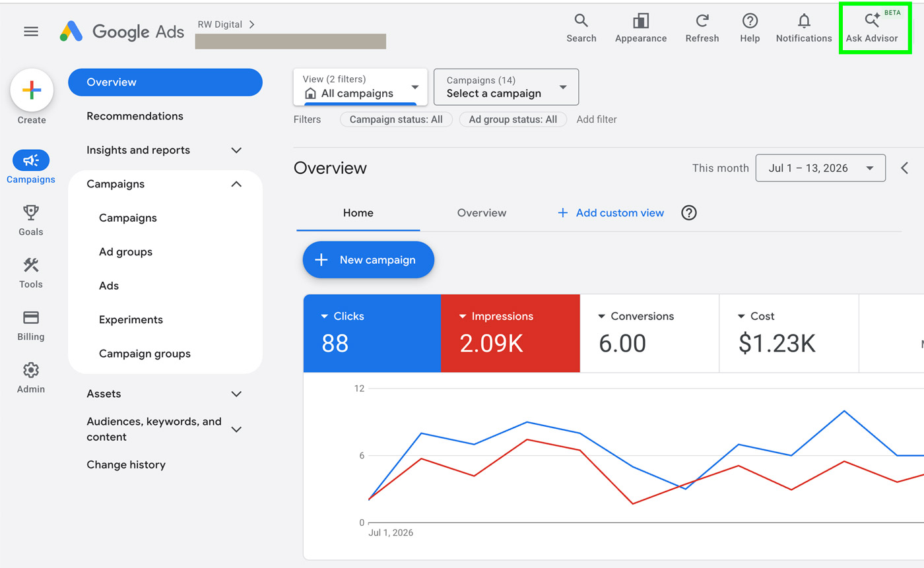924x568 pixels.
Task: Switch to the Overview tab
Action: point(482,213)
